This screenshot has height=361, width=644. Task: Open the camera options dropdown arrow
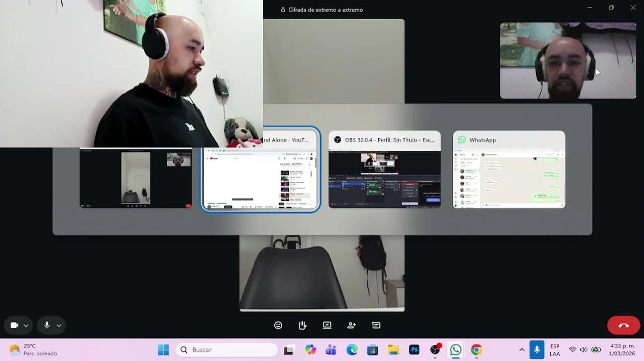pyautogui.click(x=26, y=325)
